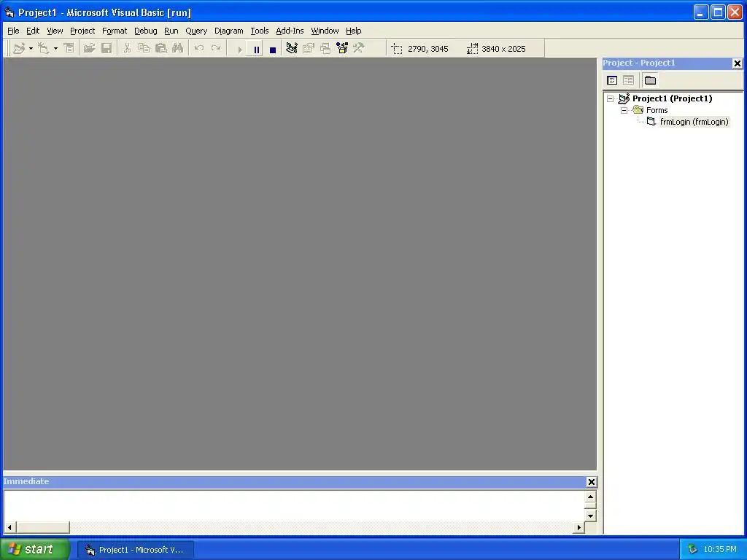The height and width of the screenshot is (560, 747).
Task: Click the Cut scissors icon
Action: click(127, 49)
